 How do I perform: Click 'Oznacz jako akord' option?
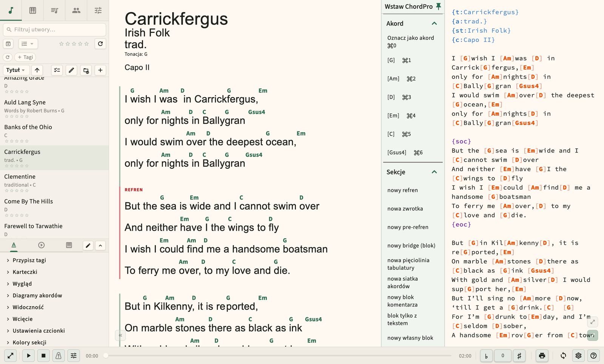pos(413,42)
